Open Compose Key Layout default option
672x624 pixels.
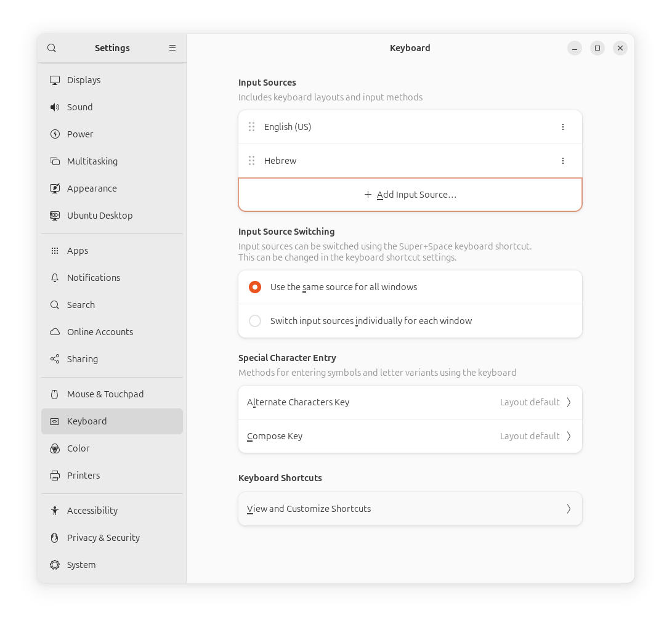(535, 436)
